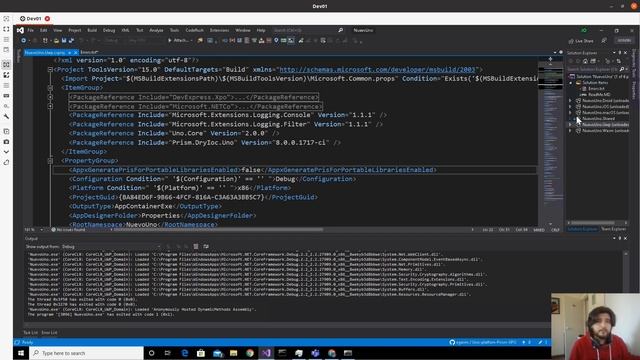Open the Analyze menu

156,30
